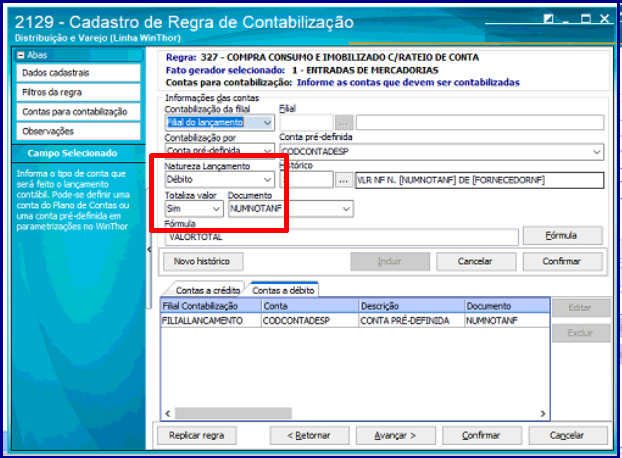Click the Histórico lookup ellipsis button
The image size is (622, 458).
click(344, 180)
